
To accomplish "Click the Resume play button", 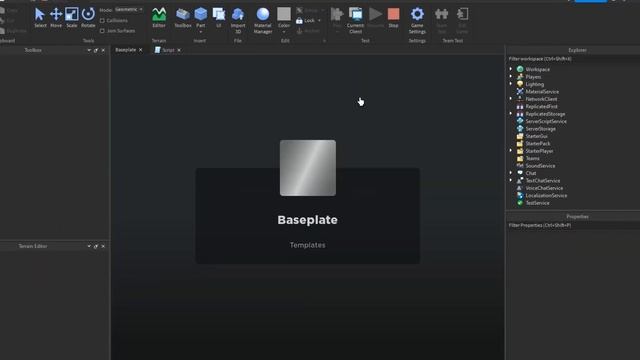I will click(375, 18).
